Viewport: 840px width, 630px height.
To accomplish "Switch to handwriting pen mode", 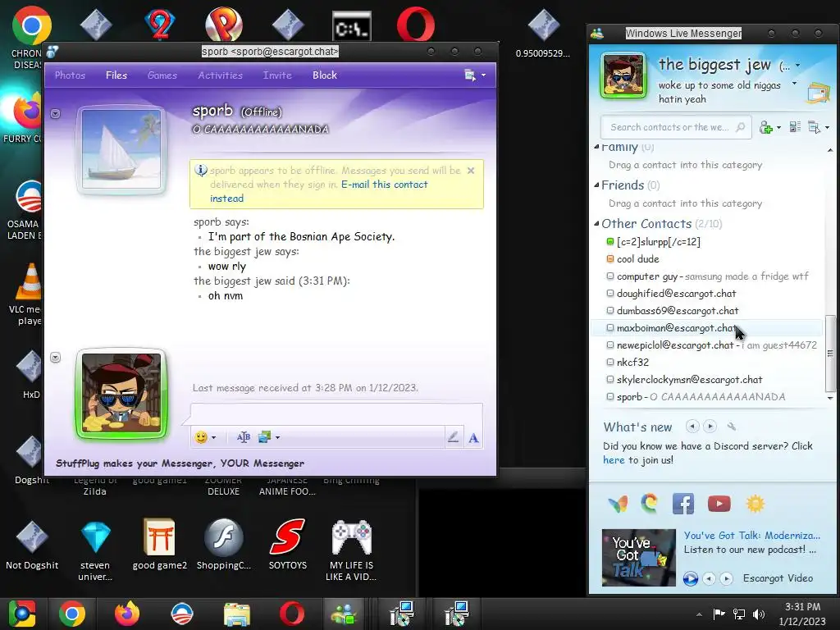I will [453, 437].
